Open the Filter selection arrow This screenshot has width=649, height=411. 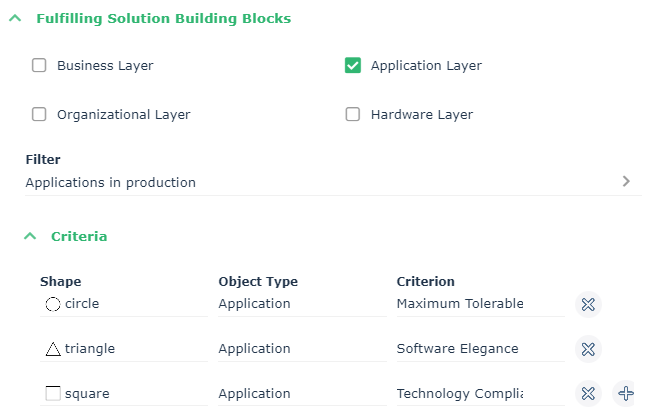[x=626, y=182]
